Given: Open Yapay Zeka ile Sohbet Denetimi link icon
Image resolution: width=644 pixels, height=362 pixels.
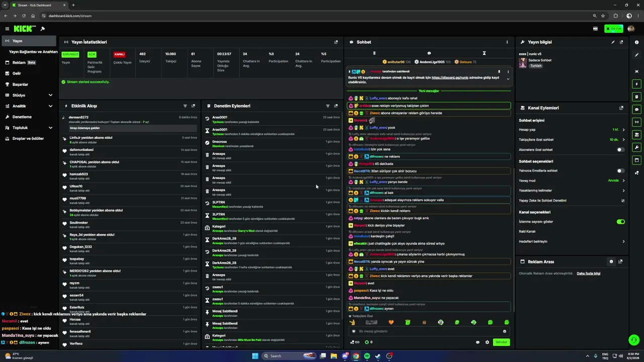Looking at the screenshot, I should click(623, 201).
